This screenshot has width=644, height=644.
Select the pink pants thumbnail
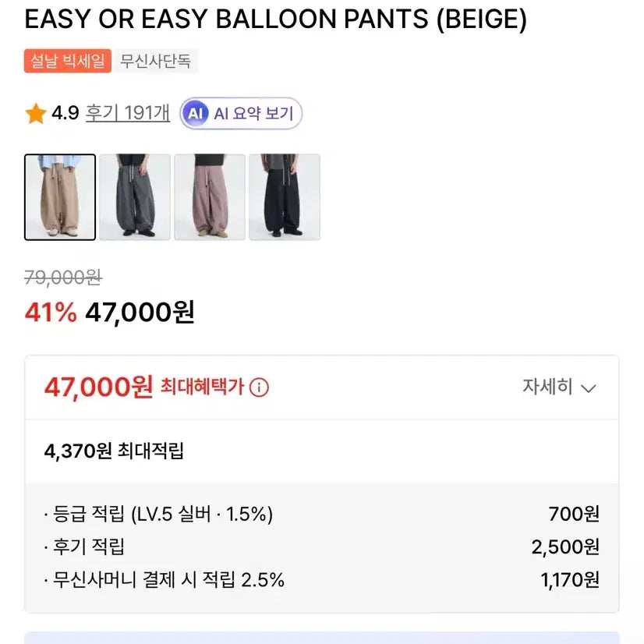point(210,197)
